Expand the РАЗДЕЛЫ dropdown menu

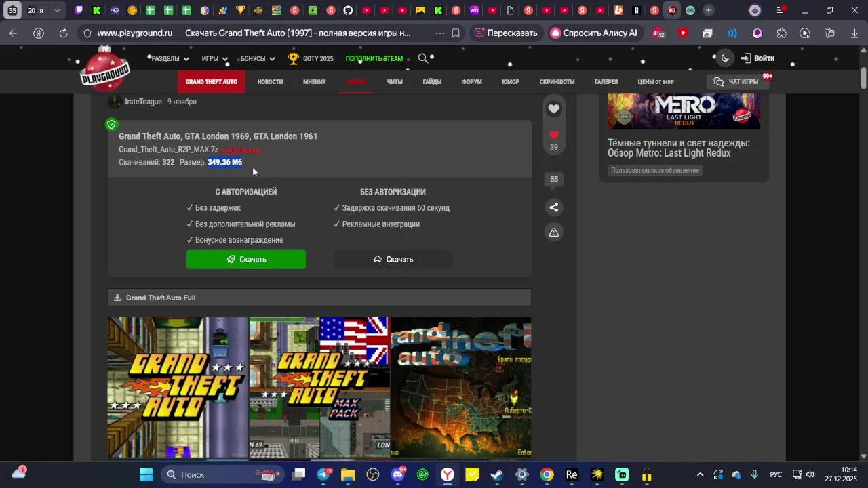[x=170, y=59]
